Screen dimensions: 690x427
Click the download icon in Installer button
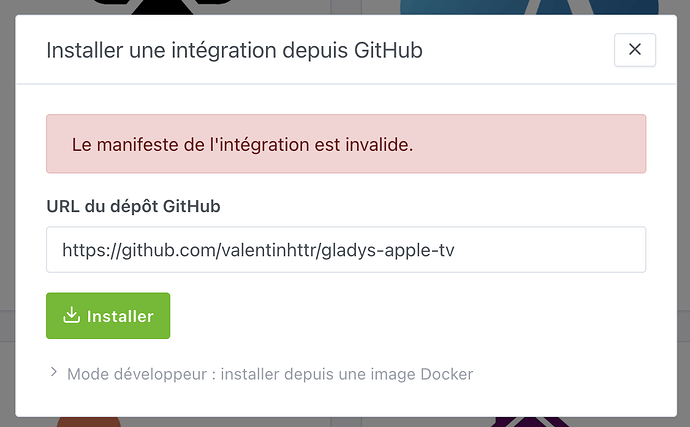coord(71,315)
